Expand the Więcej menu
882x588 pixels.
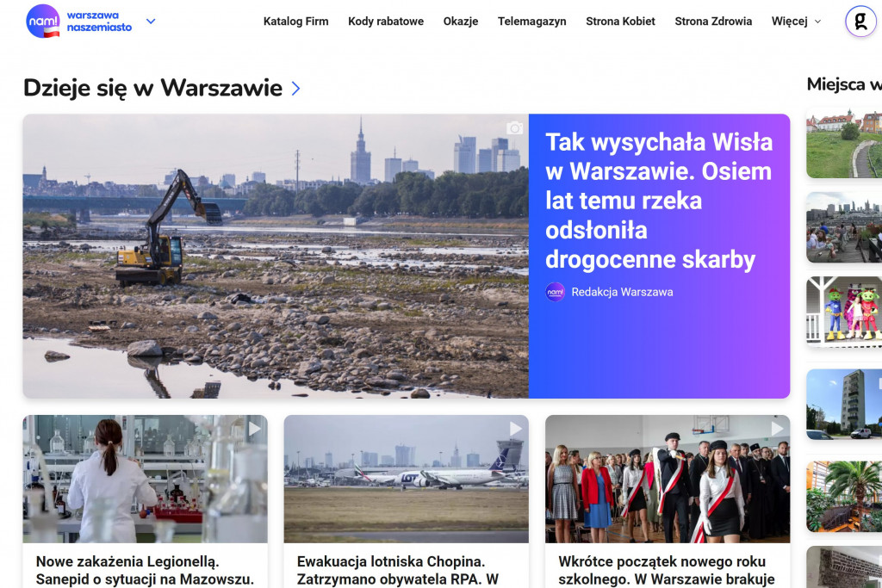796,22
